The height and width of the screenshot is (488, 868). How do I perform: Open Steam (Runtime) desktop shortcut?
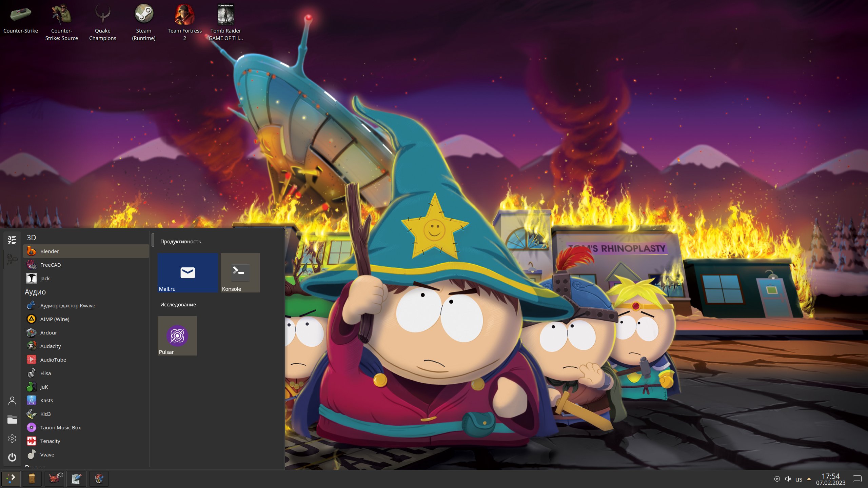pos(144,22)
